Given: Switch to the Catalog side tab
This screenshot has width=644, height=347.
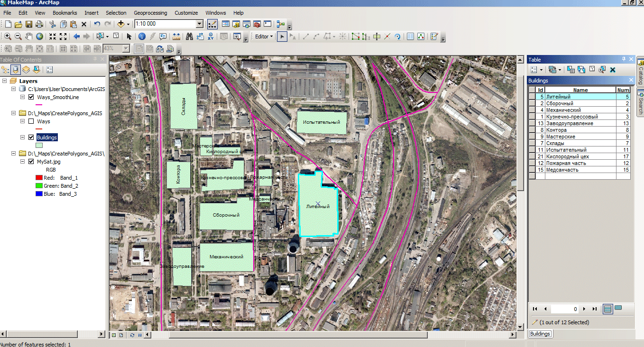Looking at the screenshot, I should (640, 72).
